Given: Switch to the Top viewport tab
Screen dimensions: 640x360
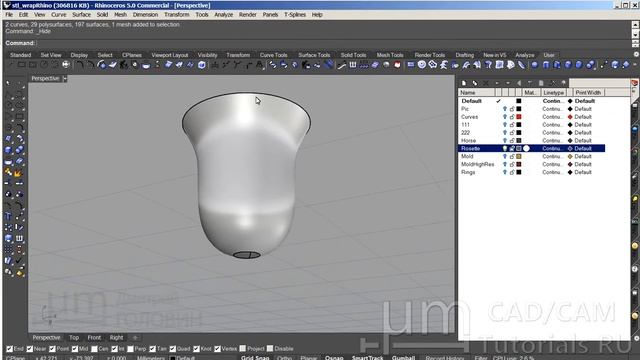Looking at the screenshot, I should click(74, 338).
